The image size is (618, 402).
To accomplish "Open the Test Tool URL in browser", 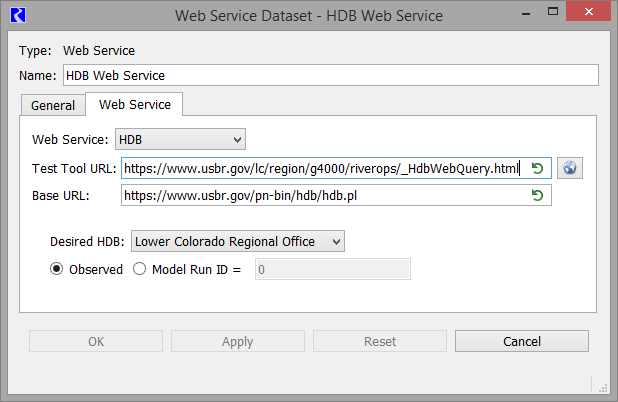I will (570, 168).
